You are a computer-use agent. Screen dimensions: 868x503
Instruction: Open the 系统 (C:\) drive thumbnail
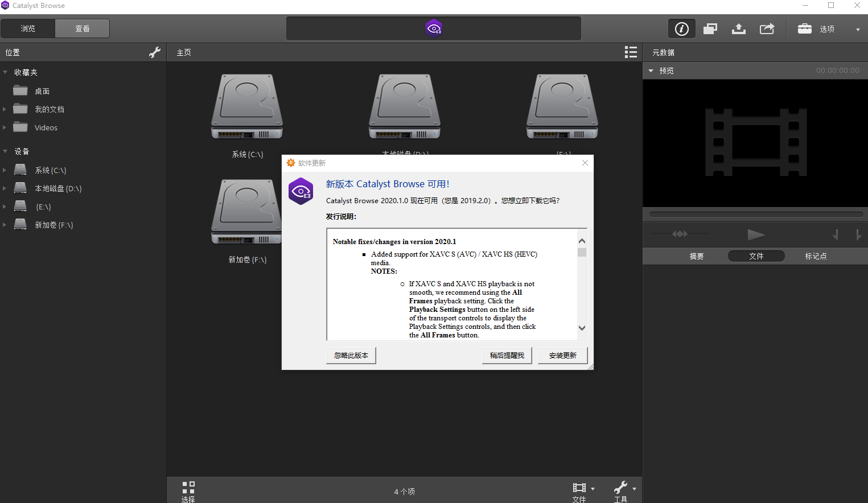247,106
